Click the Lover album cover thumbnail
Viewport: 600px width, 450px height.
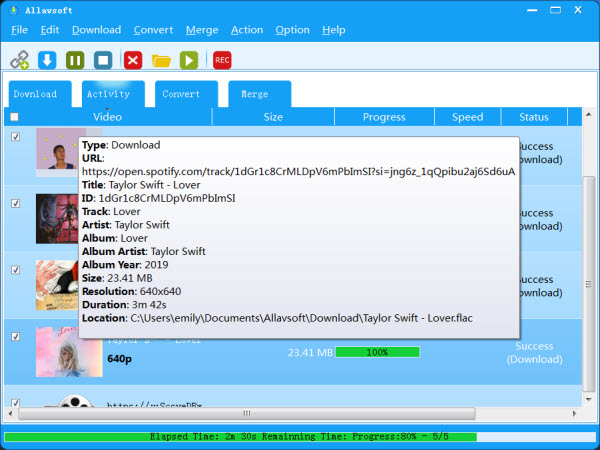pos(69,352)
